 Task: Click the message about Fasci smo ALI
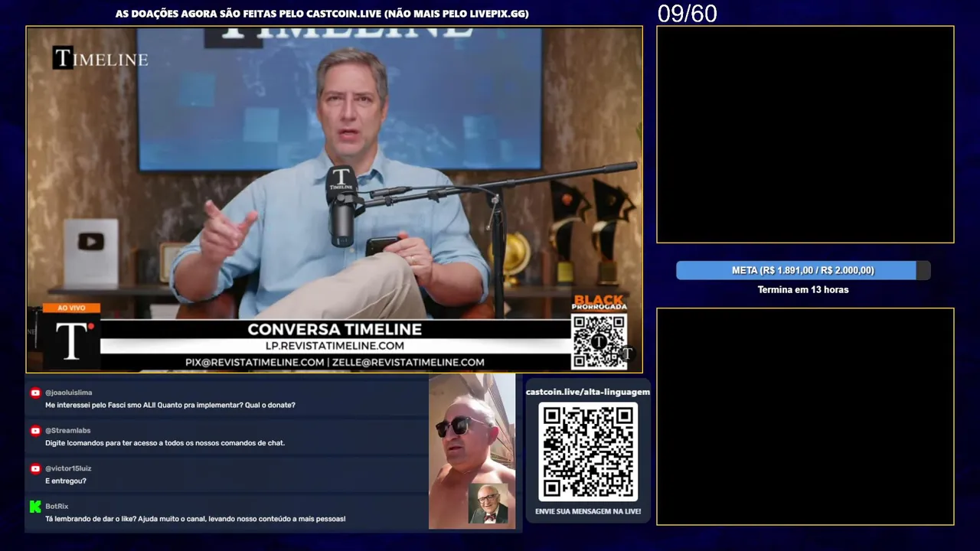coord(170,405)
